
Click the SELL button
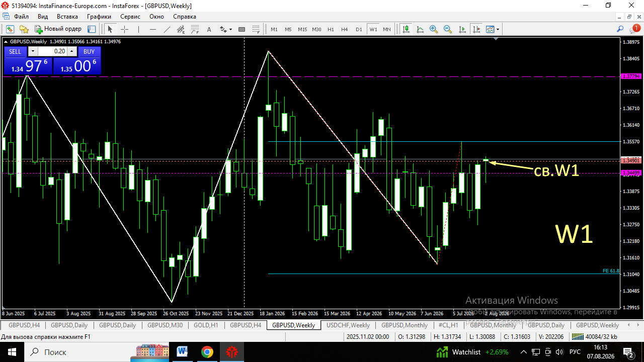point(15,51)
